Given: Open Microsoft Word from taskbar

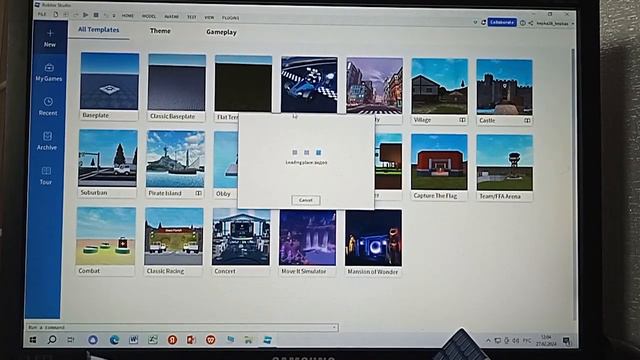Looking at the screenshot, I should pyautogui.click(x=133, y=340).
